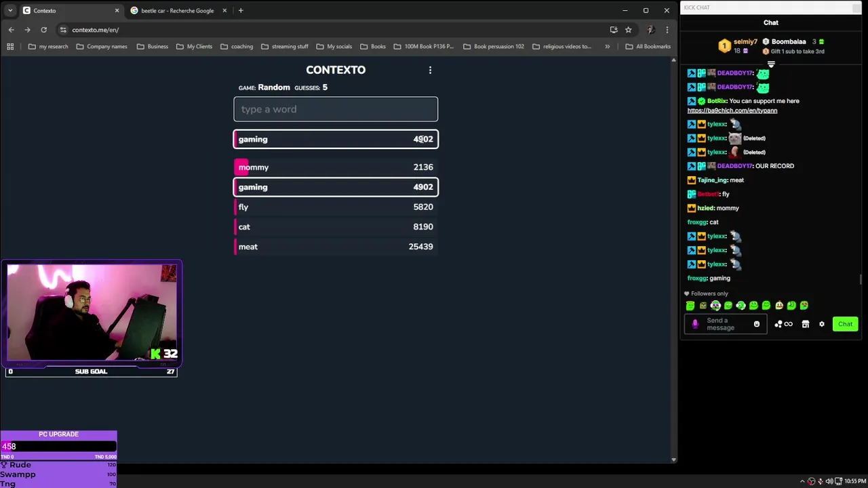Click username Tajine_ing in chat

pos(712,180)
